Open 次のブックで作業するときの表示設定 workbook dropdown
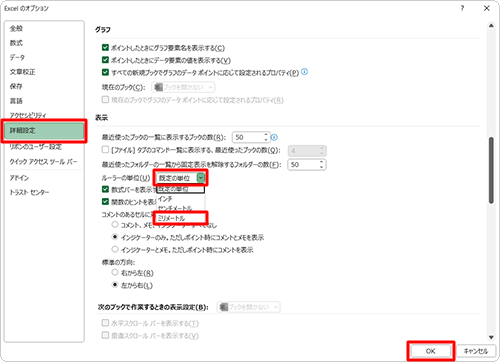The height and width of the screenshot is (362, 500). [x=249, y=307]
